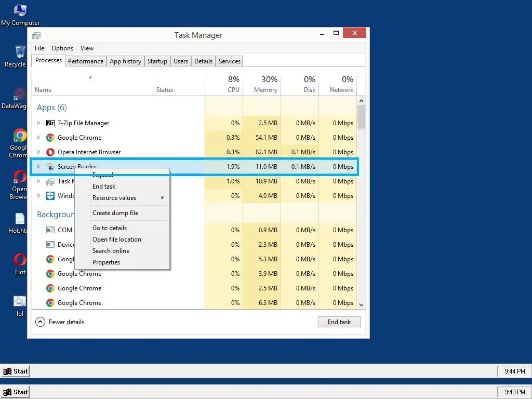Switch to the Services tab
The height and width of the screenshot is (399, 532).
230,61
